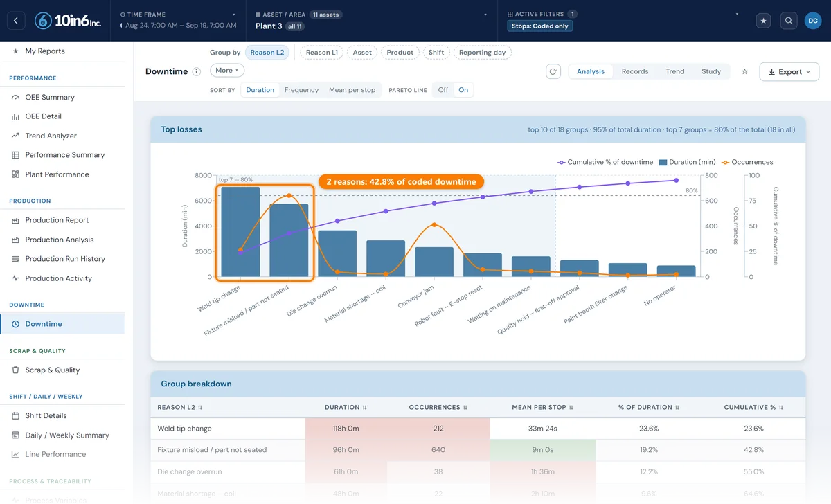Turn Pareto line Off
The image size is (831, 504).
[443, 90]
